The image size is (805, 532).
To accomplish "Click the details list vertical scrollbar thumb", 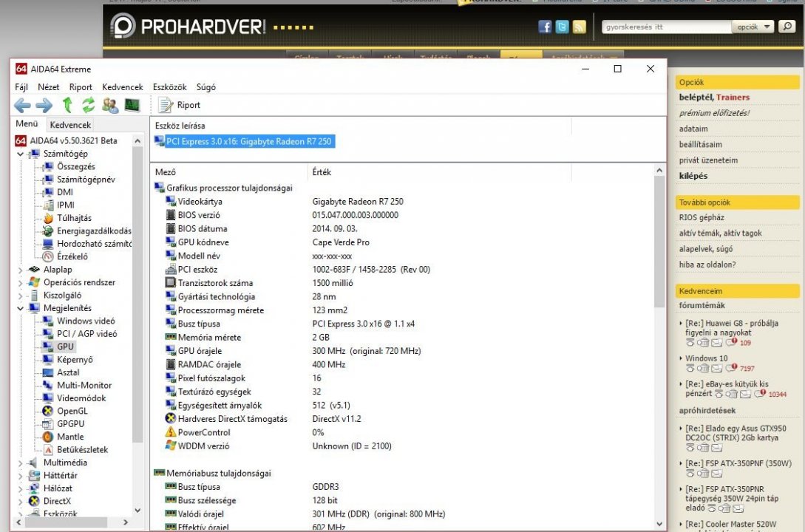I will pos(659,241).
